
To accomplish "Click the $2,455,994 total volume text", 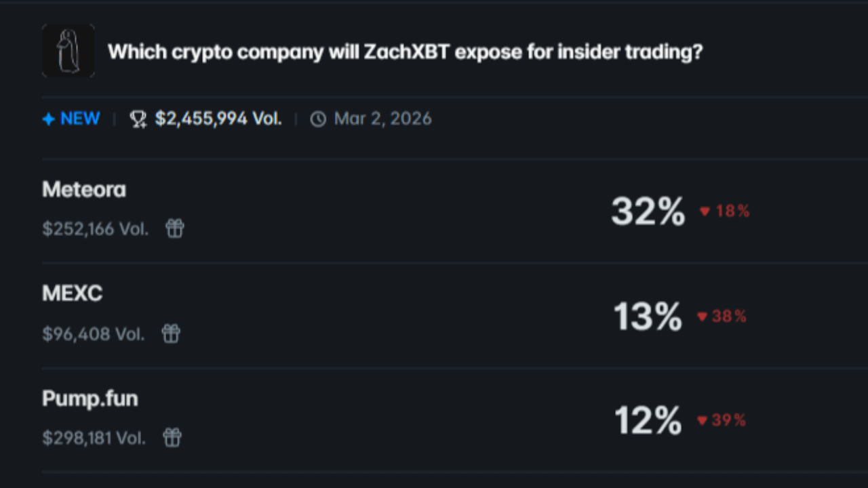I will coord(218,119).
